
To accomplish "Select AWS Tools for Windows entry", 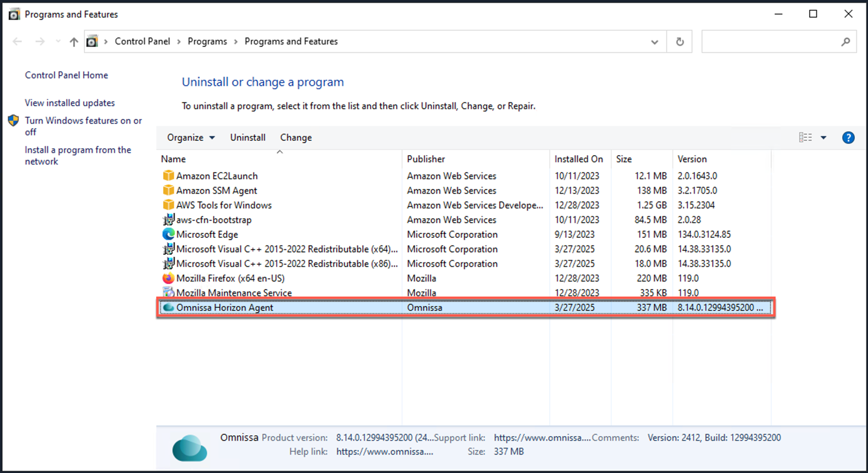I will coord(224,205).
